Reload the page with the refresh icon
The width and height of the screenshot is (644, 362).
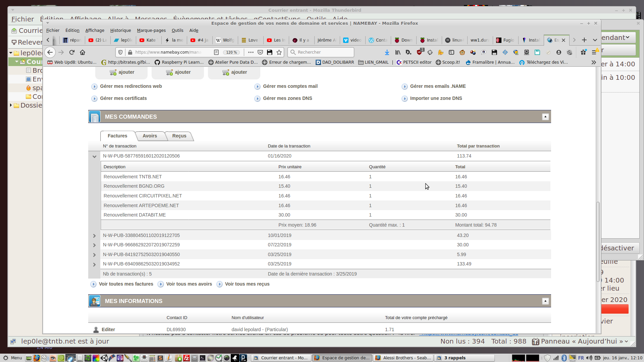tap(72, 52)
